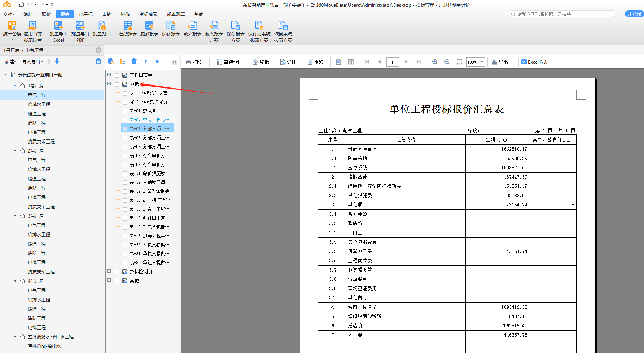Collapse the 1号厂房 tree node
The width and height of the screenshot is (644, 353).
[16, 86]
